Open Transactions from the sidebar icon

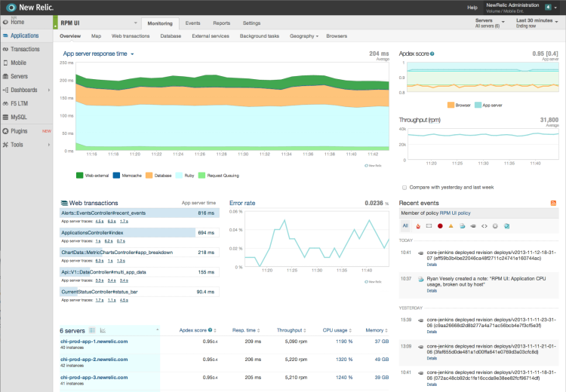5,50
